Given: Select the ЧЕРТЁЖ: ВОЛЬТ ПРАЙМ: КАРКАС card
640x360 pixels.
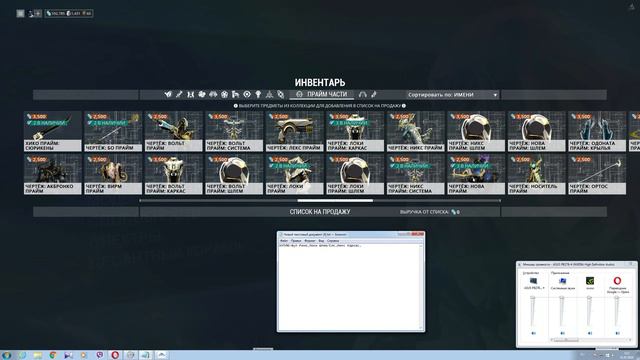Looking at the screenshot, I should 173,174.
